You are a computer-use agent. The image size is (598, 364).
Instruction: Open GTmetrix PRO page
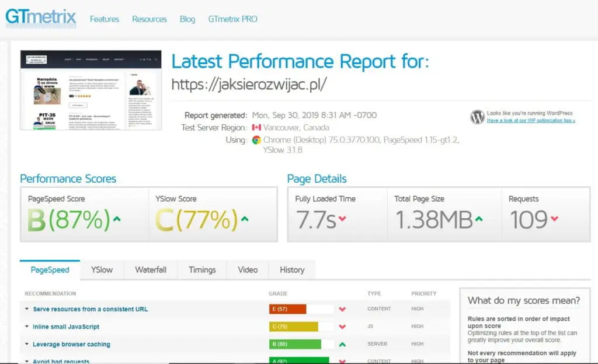232,19
